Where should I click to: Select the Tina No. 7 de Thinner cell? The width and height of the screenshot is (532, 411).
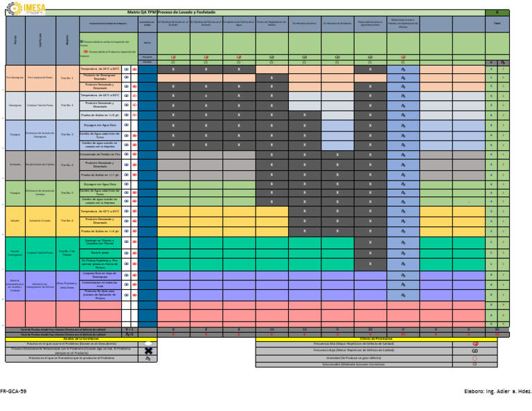point(67,253)
